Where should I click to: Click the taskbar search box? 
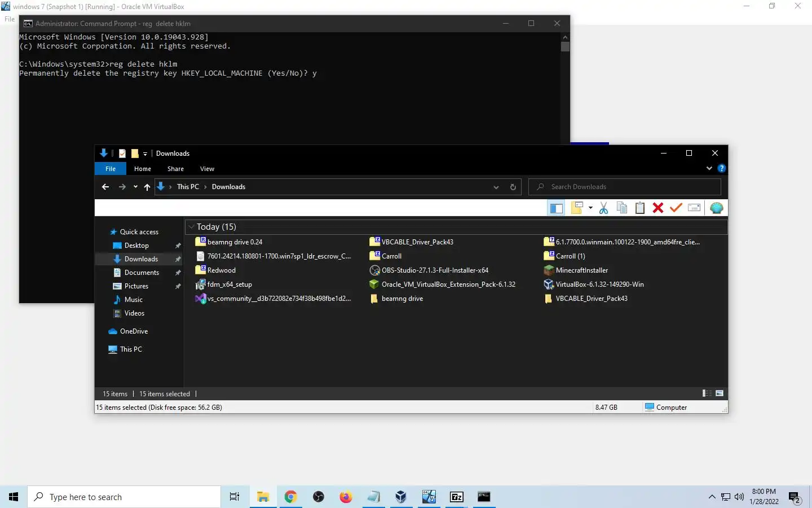click(124, 497)
